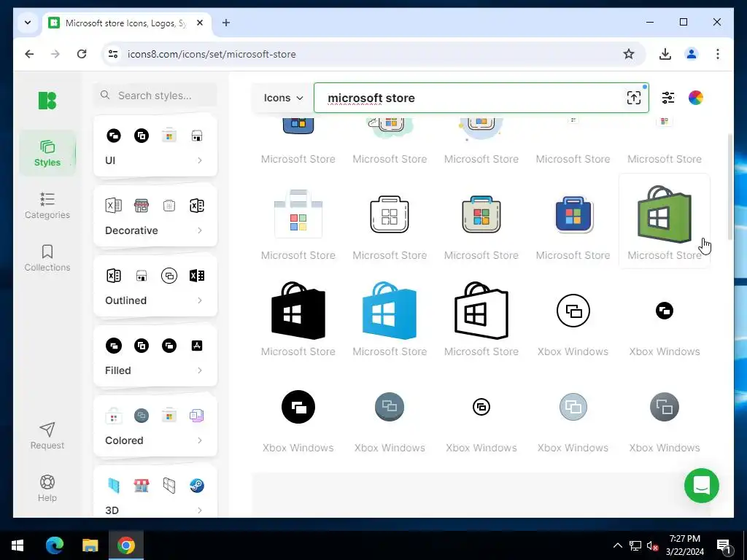747x560 pixels.
Task: Select the outlined Microsoft Store bag icon
Action: coord(481,311)
